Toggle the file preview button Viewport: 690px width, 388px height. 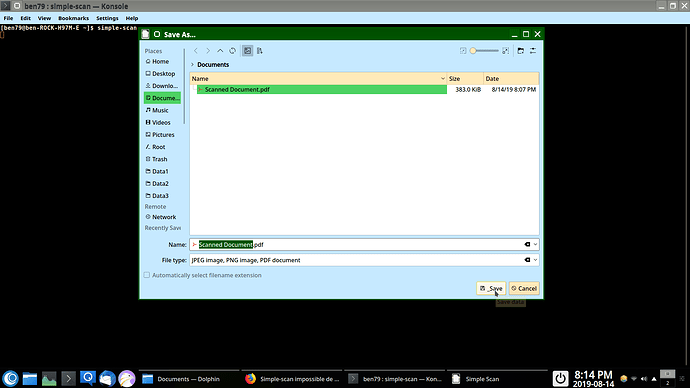point(248,51)
